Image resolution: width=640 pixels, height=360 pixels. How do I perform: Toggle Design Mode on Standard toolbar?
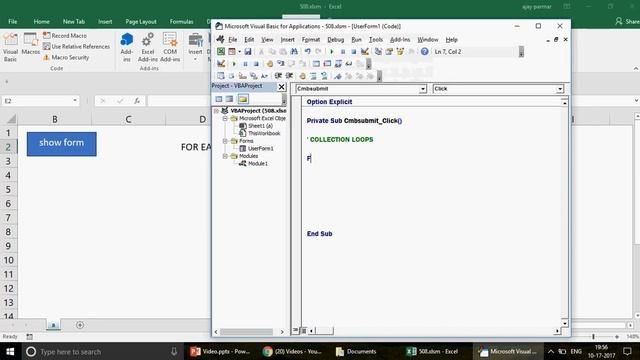click(x=364, y=51)
